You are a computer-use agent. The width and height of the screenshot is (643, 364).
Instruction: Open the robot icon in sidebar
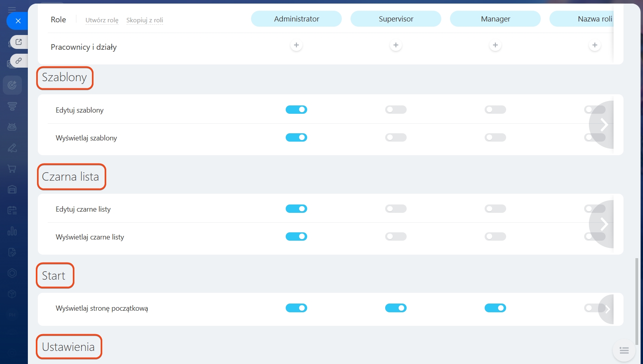pyautogui.click(x=12, y=127)
